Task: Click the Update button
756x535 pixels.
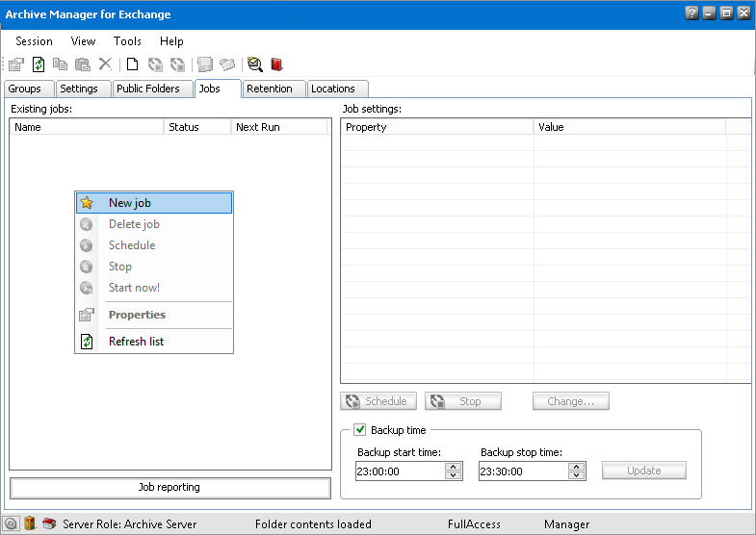Action: [x=643, y=471]
